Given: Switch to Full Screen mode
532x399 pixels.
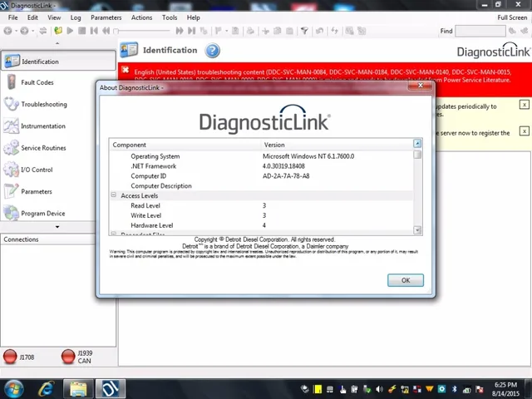Looking at the screenshot, I should coord(512,17).
